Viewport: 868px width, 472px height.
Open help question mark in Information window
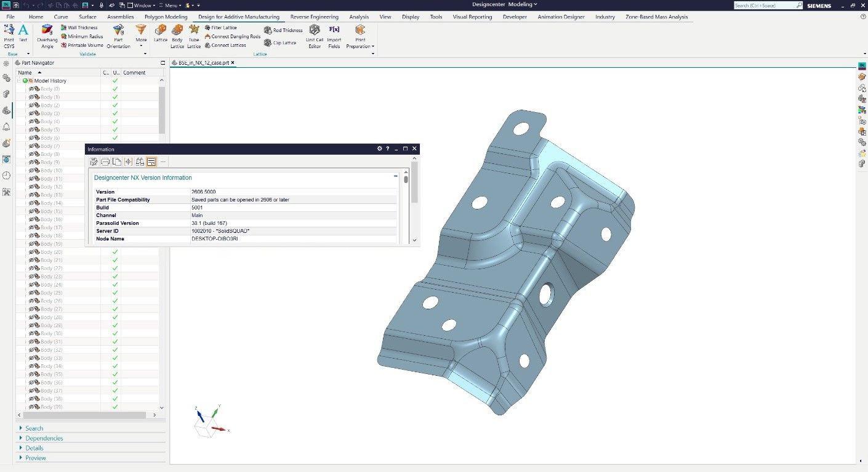pyautogui.click(x=388, y=149)
